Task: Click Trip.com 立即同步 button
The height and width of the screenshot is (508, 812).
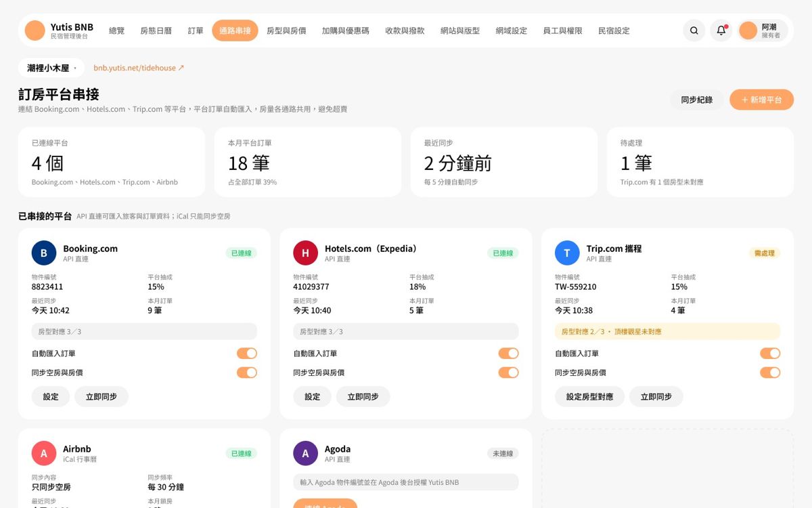Action: [656, 397]
